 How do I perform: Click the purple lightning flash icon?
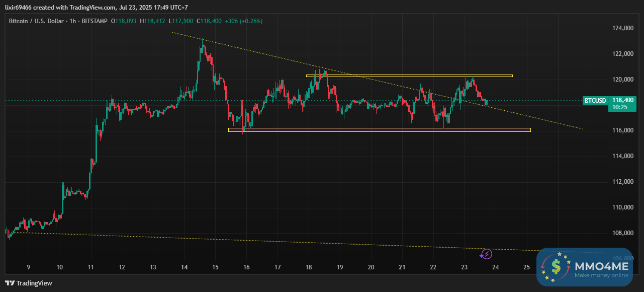tap(487, 255)
